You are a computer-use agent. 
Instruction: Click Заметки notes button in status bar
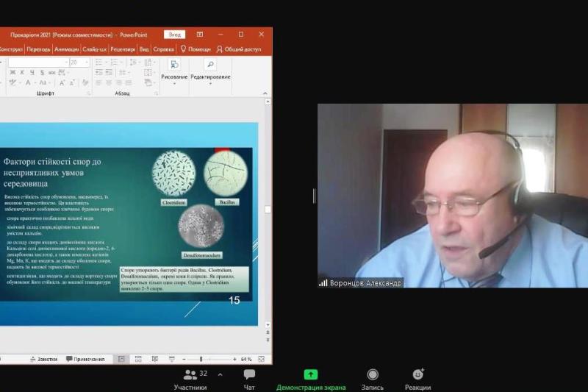43,359
